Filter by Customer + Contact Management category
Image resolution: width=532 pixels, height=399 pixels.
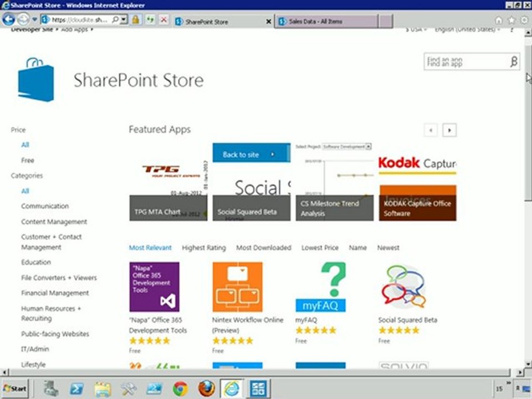(x=51, y=242)
